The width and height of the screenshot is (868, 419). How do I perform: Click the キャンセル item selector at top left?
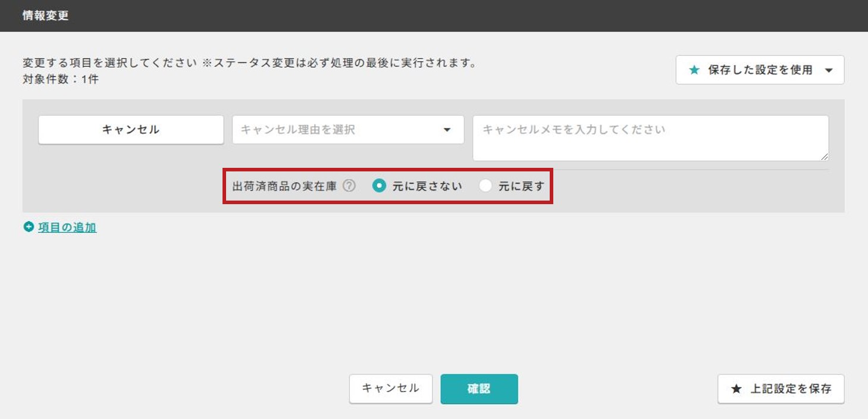pyautogui.click(x=131, y=130)
